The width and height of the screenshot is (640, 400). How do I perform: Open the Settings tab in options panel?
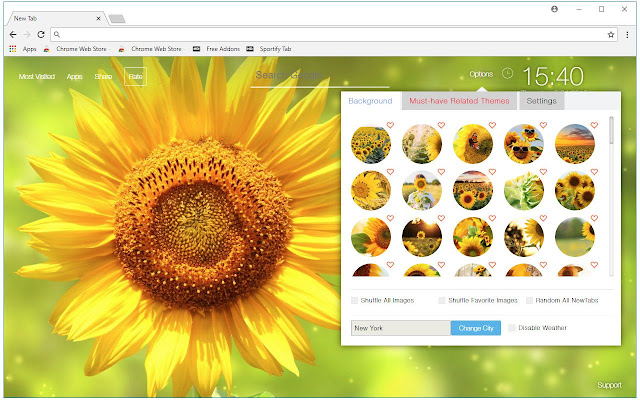[541, 101]
